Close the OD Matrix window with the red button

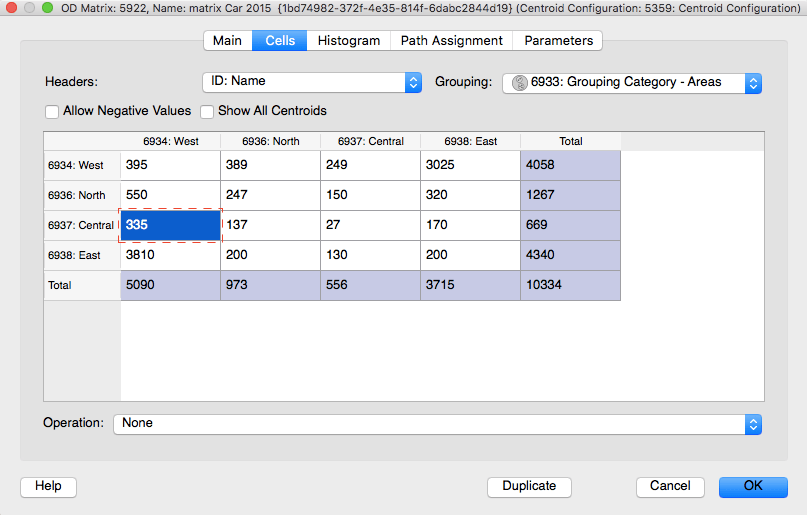point(11,8)
